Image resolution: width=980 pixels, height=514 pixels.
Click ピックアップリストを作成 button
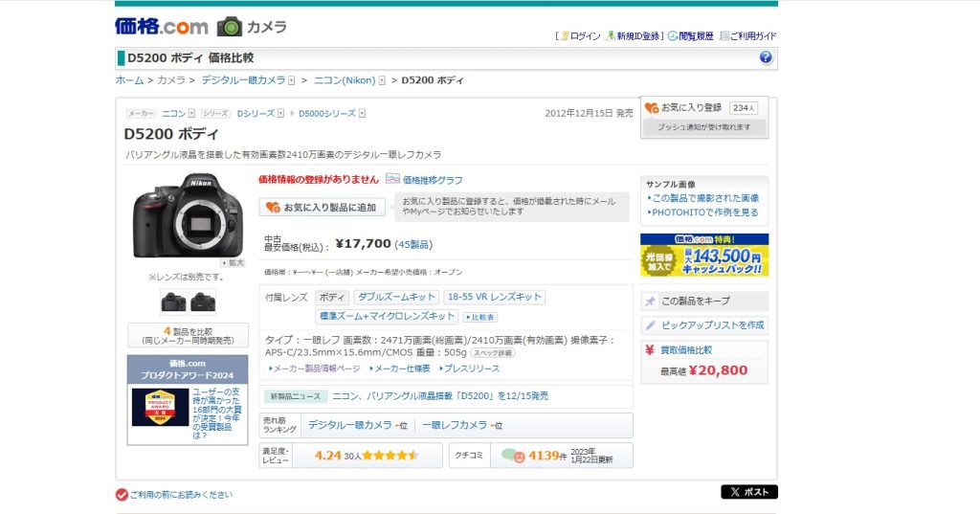pyautogui.click(x=704, y=325)
